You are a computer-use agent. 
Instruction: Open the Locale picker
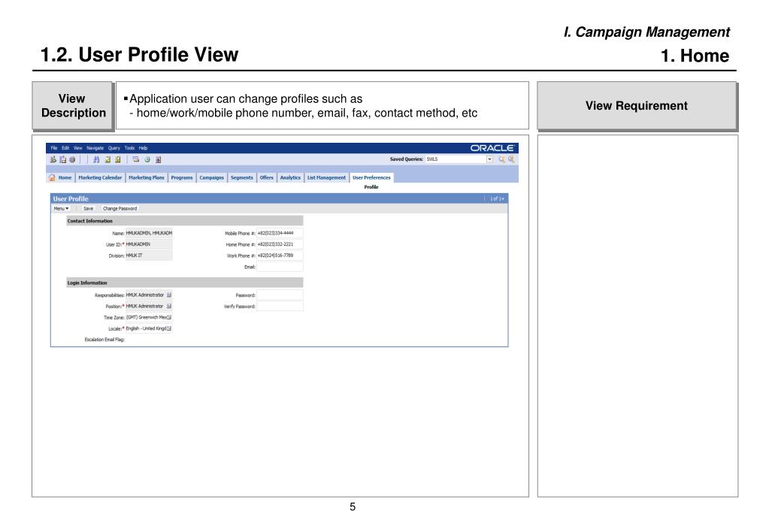[168, 328]
